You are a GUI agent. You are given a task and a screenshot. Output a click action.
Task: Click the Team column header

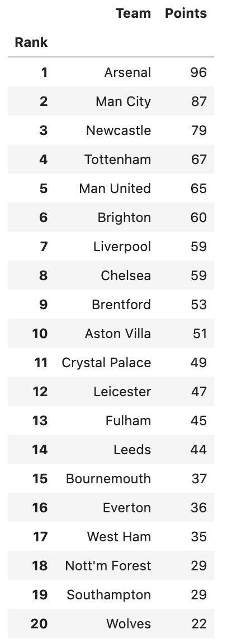click(x=133, y=13)
